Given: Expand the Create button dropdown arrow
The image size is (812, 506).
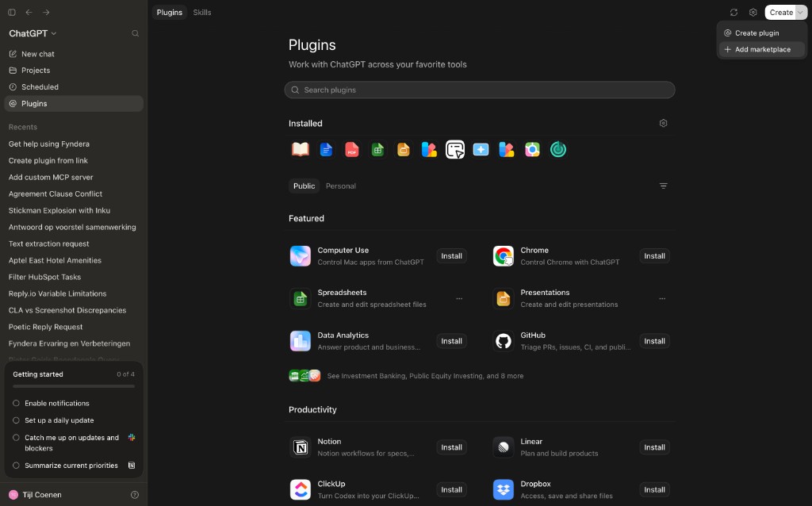Looking at the screenshot, I should [x=800, y=13].
